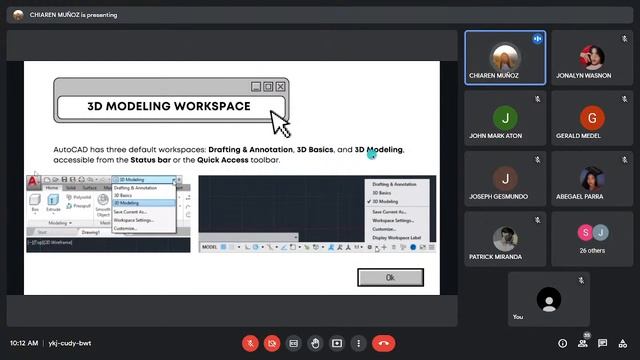
Task: Click the MODEL button in status bar
Action: point(209,247)
